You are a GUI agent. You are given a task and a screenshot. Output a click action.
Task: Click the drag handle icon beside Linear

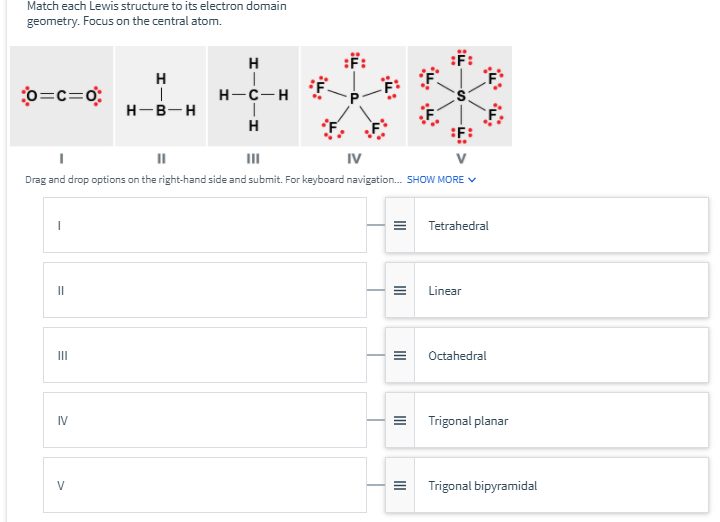click(400, 291)
